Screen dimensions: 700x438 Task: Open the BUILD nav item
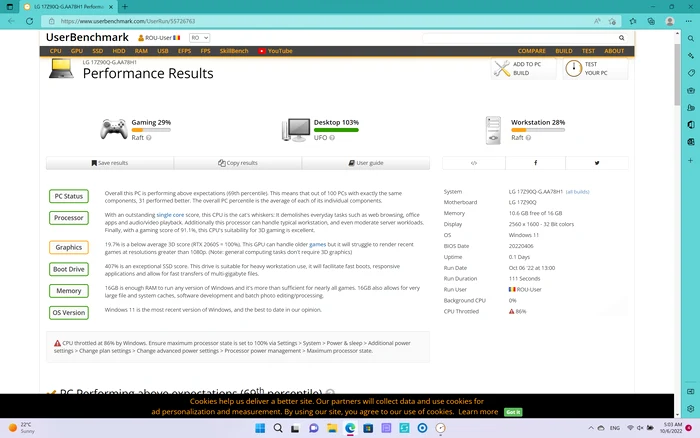[564, 51]
